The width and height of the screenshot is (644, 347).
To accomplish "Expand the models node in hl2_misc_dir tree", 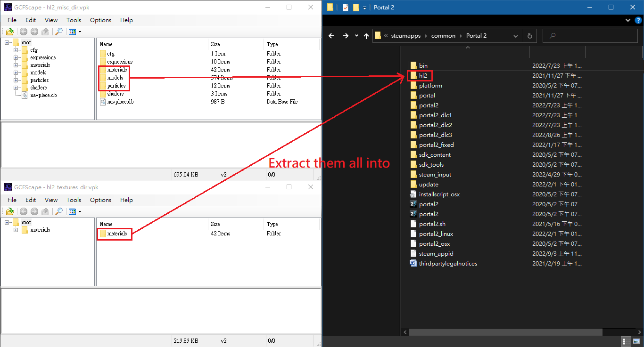I will coord(16,73).
